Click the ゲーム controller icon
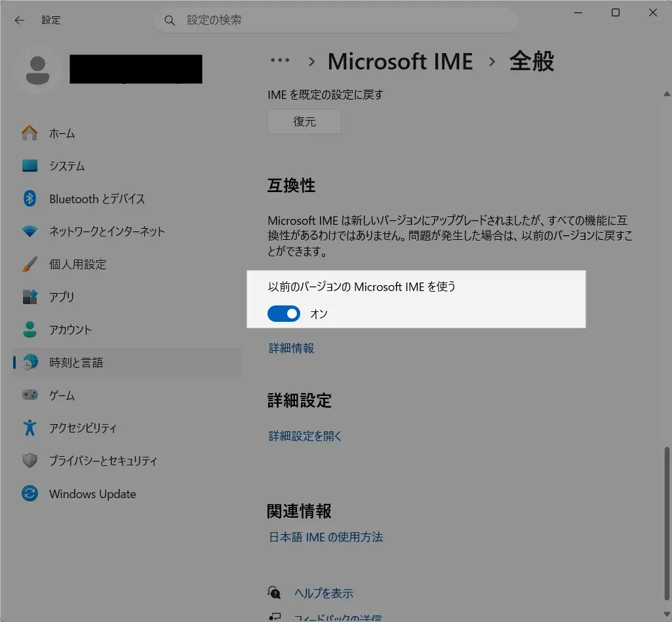 click(x=30, y=395)
